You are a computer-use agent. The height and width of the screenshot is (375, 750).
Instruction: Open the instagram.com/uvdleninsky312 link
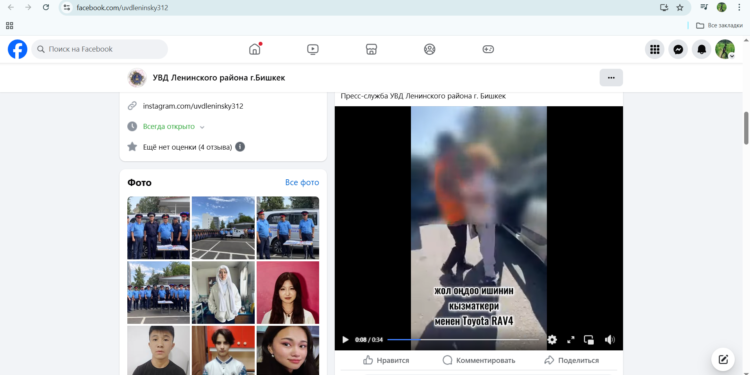[193, 106]
